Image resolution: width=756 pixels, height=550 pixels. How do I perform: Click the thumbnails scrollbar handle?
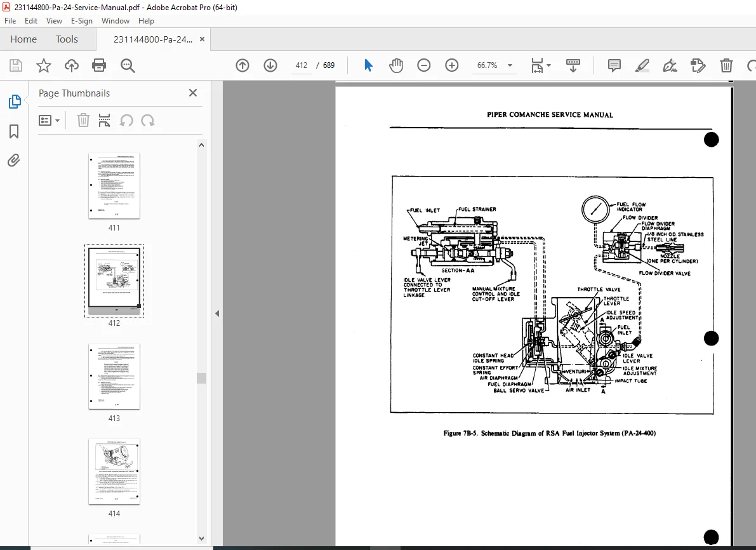(x=201, y=379)
